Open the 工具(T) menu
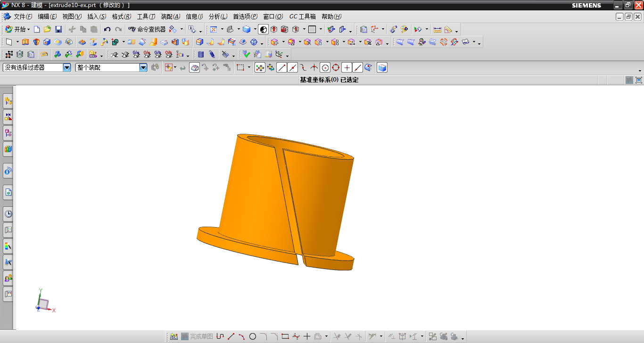The width and height of the screenshot is (644, 343). click(x=146, y=16)
